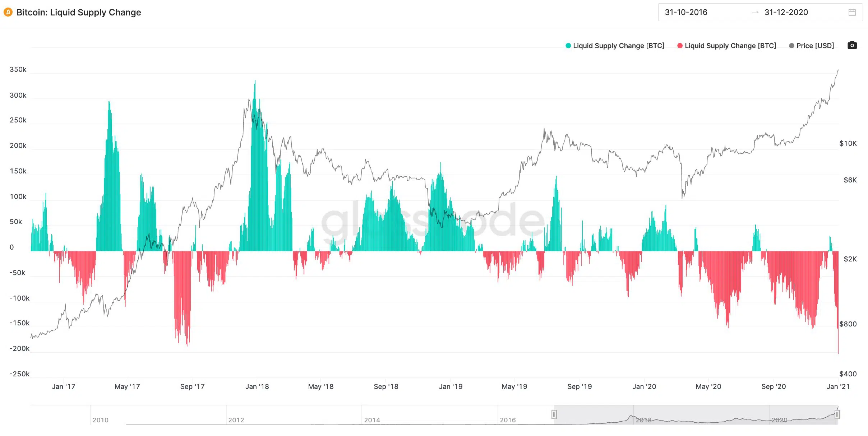Click the shaded navigator selection window

tap(695, 415)
